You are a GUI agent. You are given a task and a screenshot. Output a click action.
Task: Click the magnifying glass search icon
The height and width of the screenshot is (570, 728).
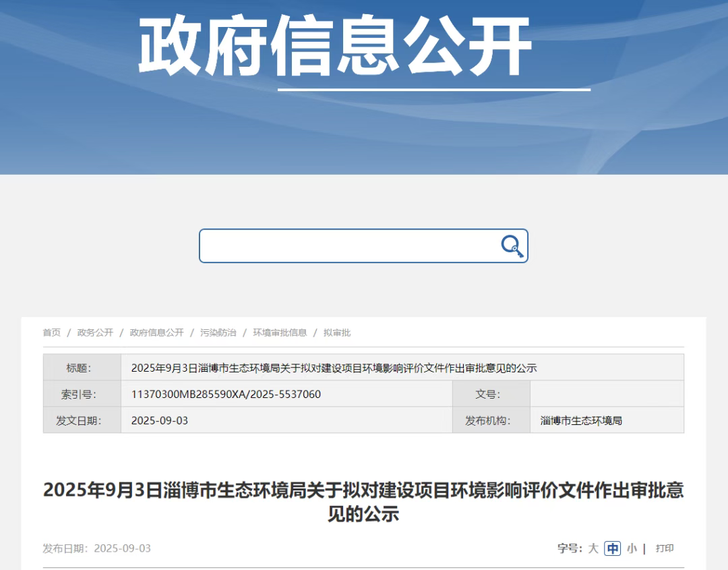[x=512, y=246]
